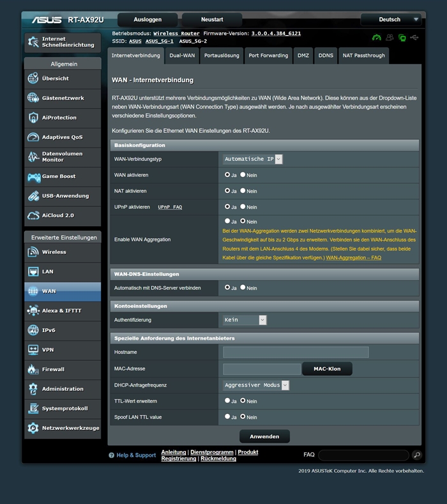Open USB-Anwendung icon
Image resolution: width=447 pixels, height=504 pixels.
[x=33, y=195]
